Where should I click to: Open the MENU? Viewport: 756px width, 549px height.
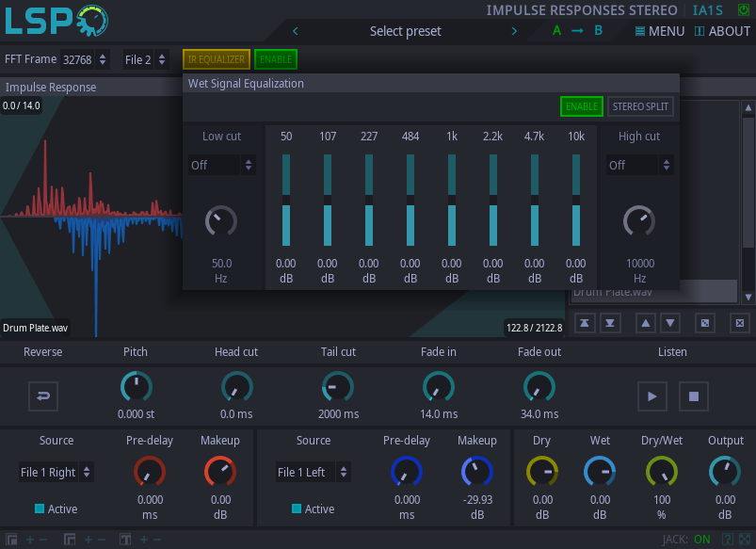point(660,31)
